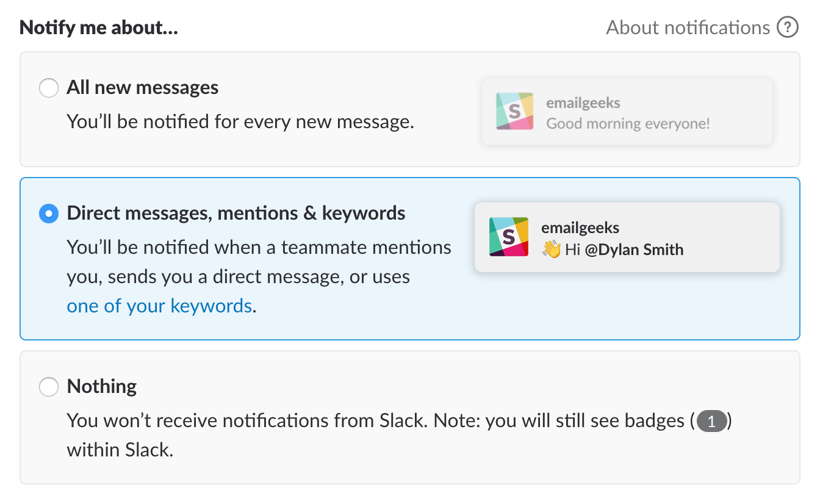Click "emailgeeks" title in the faded preview
Image resolution: width=820 pixels, height=504 pixels.
tap(583, 103)
